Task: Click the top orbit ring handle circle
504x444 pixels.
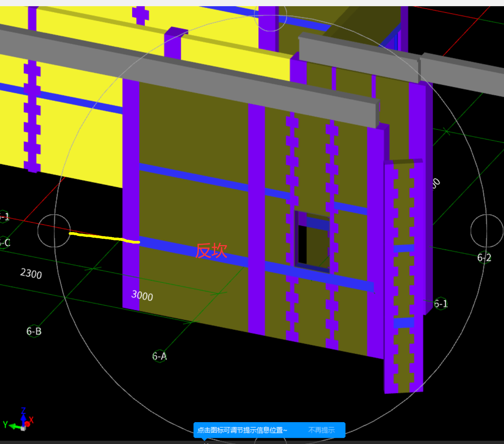Action: (270, 15)
